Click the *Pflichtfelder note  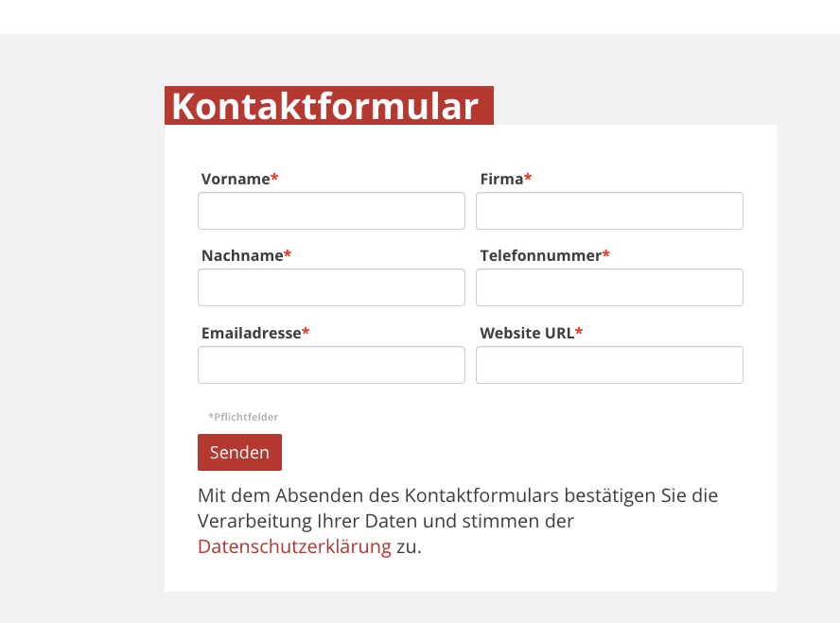(x=243, y=417)
